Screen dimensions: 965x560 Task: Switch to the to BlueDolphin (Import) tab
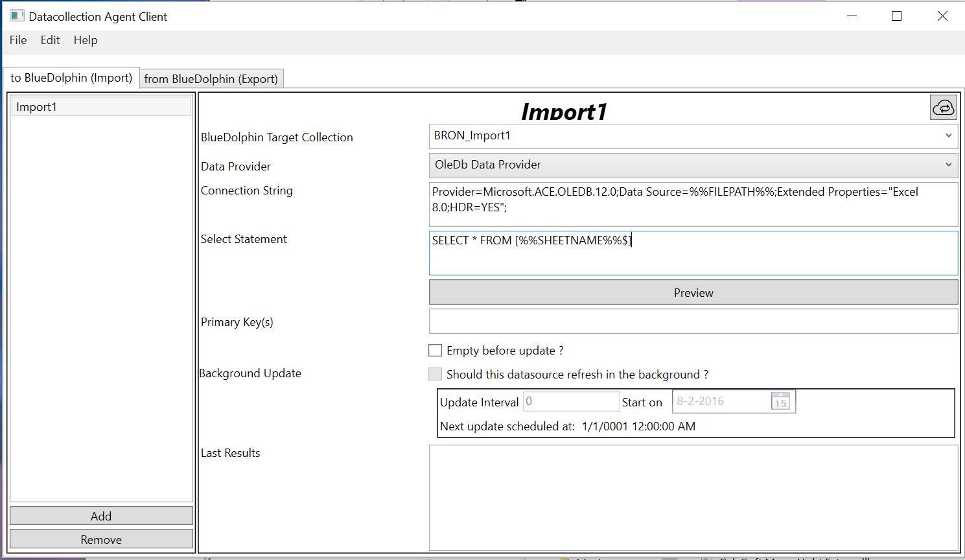pyautogui.click(x=71, y=78)
